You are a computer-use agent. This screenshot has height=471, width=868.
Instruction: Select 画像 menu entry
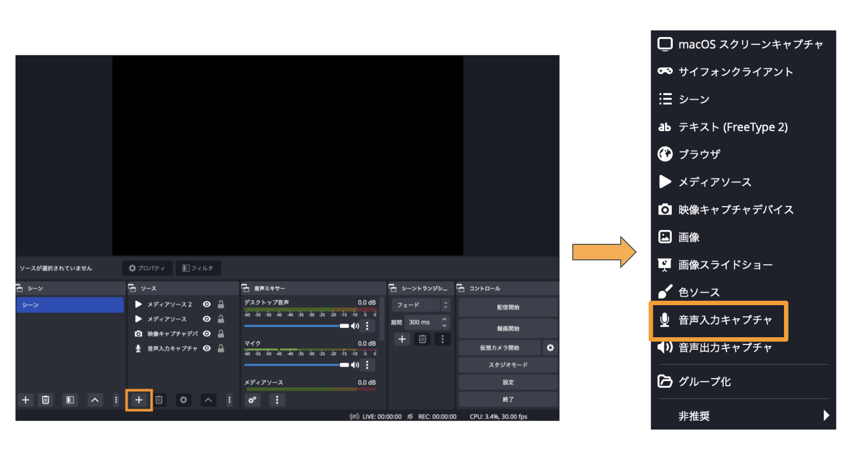742,237
